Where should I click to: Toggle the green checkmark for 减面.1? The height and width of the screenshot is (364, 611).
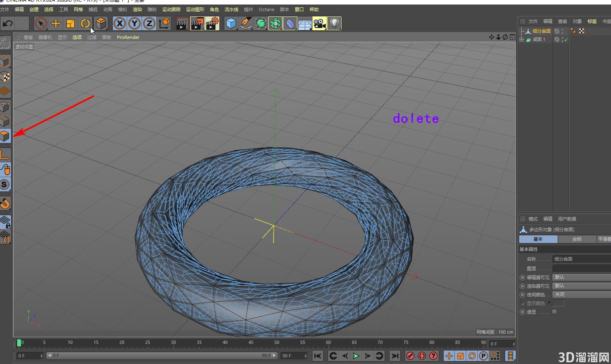coord(566,40)
